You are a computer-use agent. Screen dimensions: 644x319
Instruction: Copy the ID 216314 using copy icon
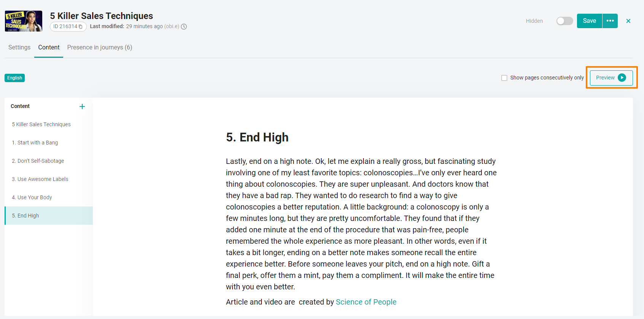coord(80,27)
